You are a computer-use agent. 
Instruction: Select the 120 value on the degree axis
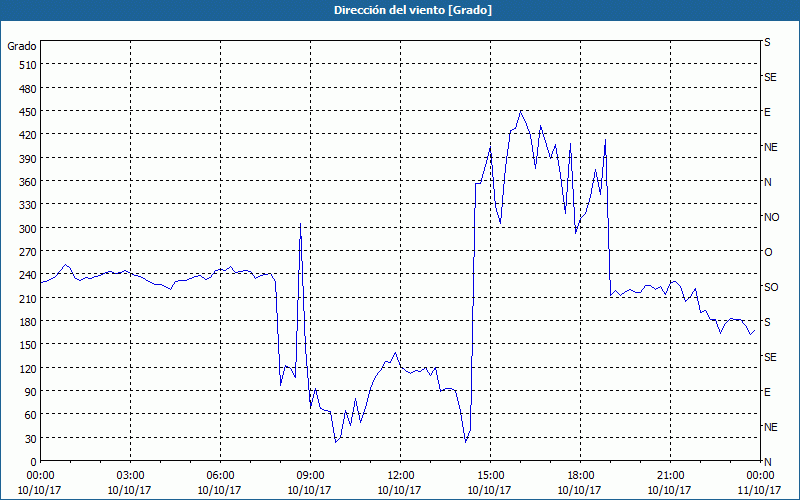tap(28, 369)
